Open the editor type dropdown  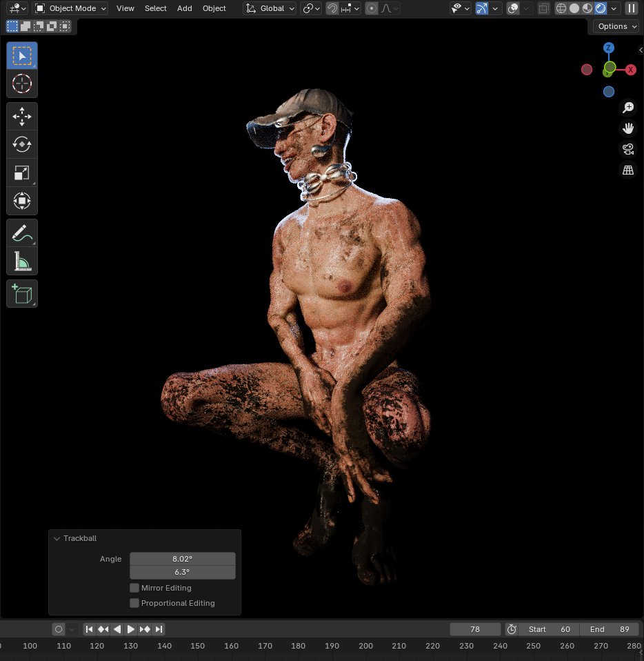pos(18,8)
